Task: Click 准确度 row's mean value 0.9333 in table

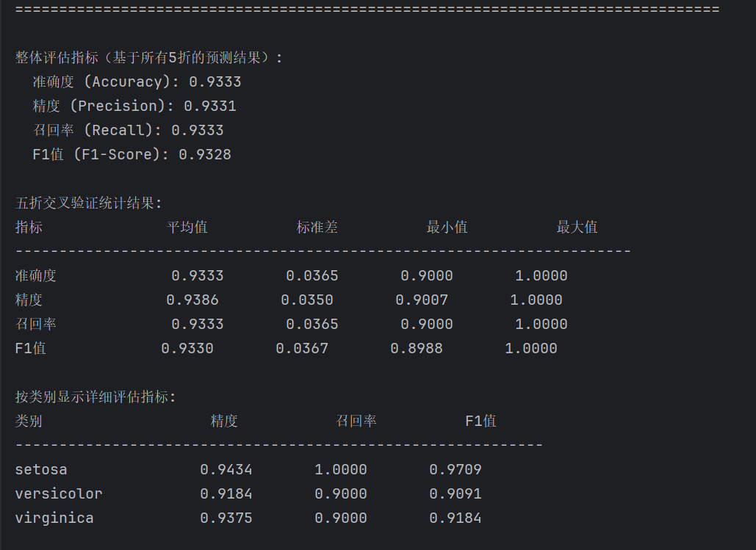Action: coord(198,275)
